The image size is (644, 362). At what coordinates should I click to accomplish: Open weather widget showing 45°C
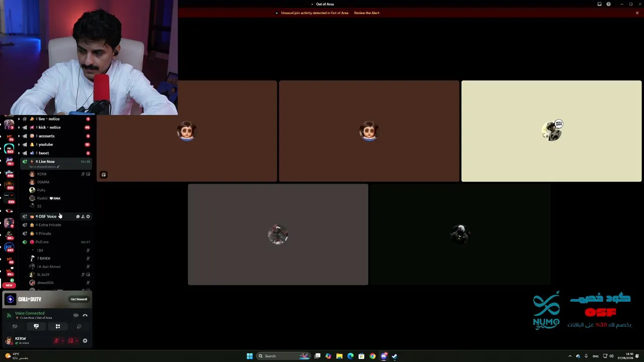[x=16, y=356]
